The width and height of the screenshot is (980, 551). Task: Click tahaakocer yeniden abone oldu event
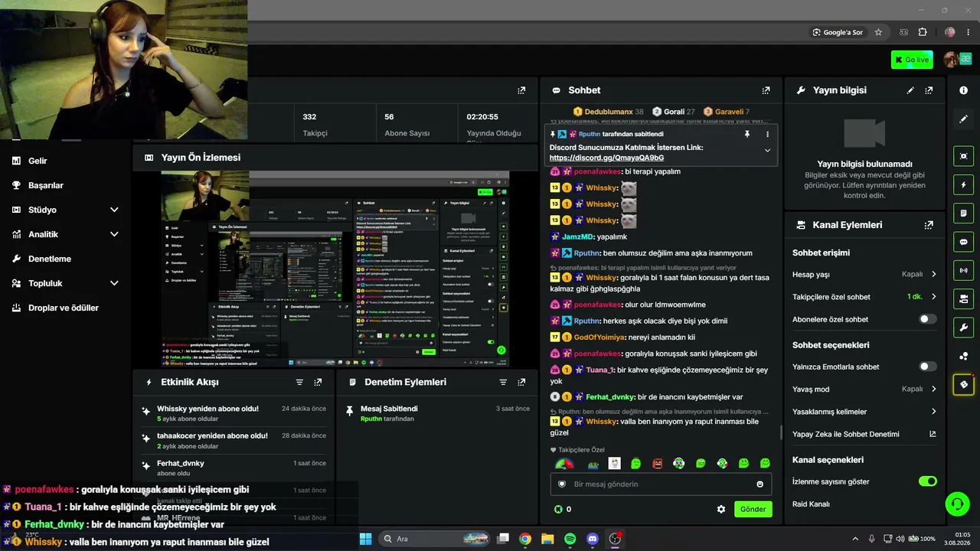[234, 441]
